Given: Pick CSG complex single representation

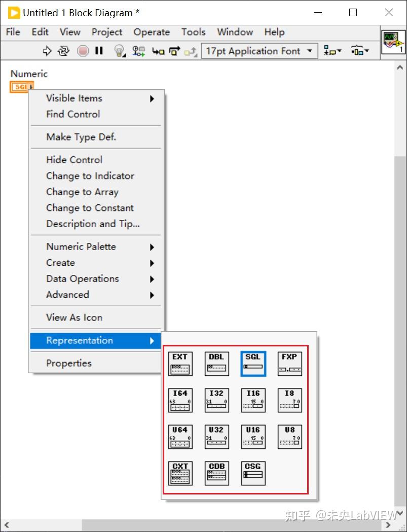Looking at the screenshot, I should pyautogui.click(x=253, y=473).
